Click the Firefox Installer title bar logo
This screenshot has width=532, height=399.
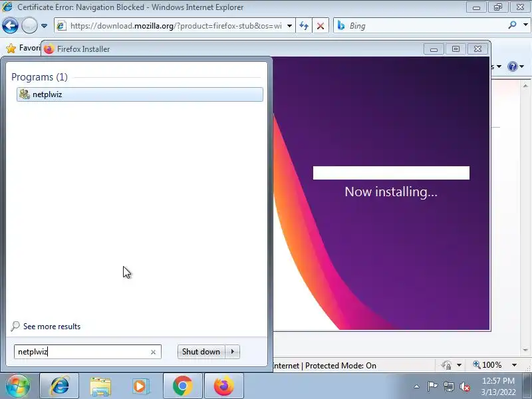[x=49, y=49]
